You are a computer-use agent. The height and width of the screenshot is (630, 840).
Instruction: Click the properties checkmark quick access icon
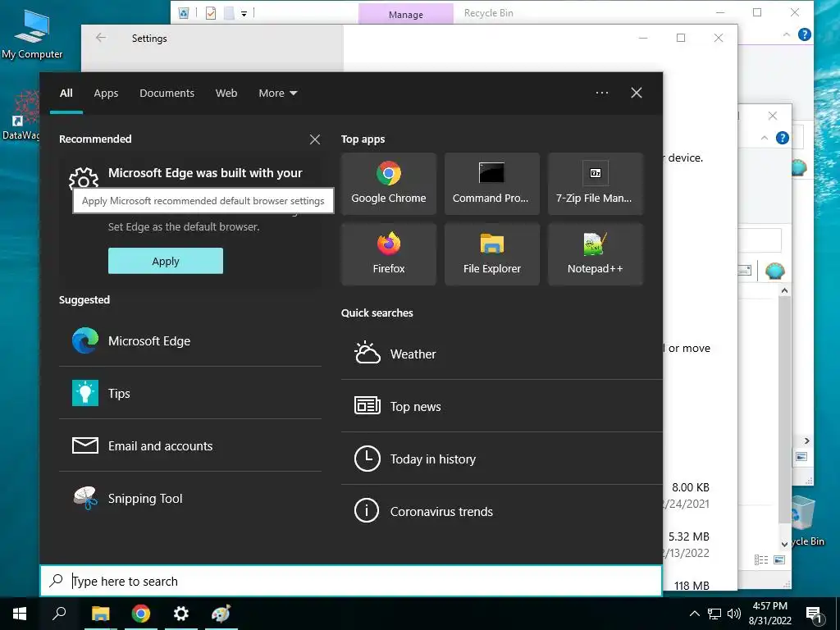211,13
